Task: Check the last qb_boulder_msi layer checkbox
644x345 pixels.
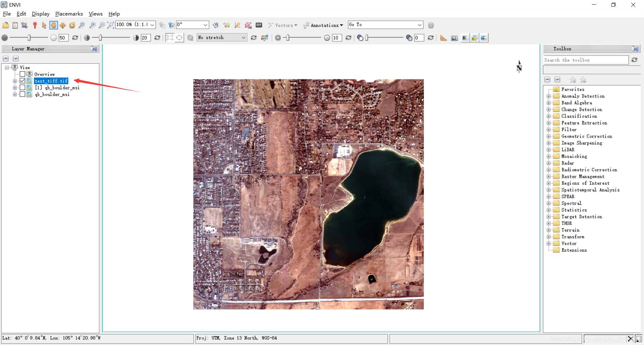Action: click(x=22, y=94)
